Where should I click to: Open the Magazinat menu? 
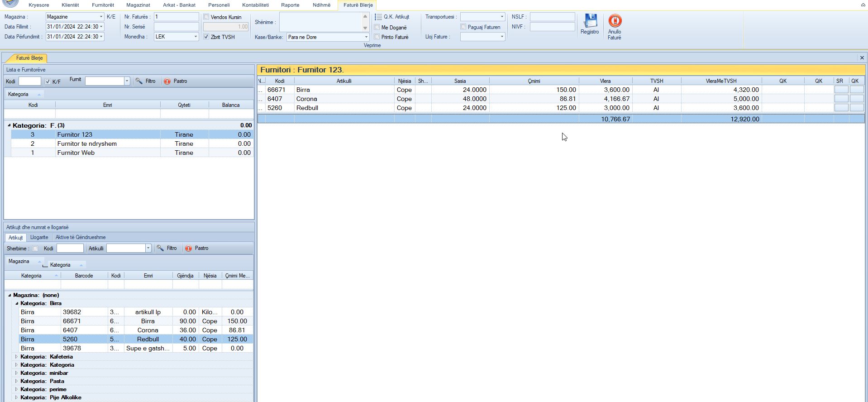[138, 5]
